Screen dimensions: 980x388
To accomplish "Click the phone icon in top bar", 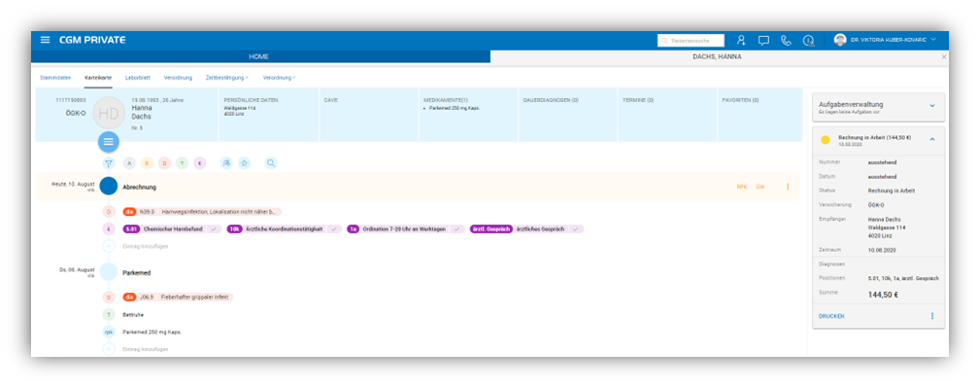I will [x=787, y=41].
